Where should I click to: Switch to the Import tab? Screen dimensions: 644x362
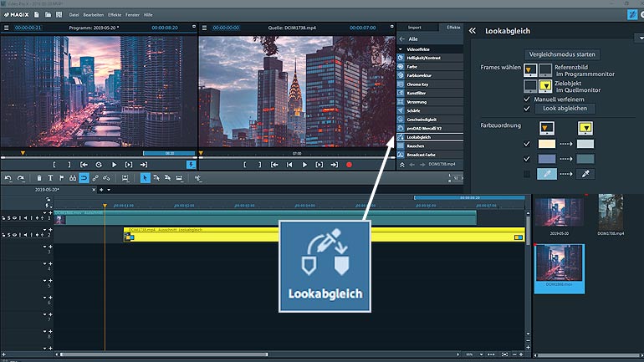414,28
